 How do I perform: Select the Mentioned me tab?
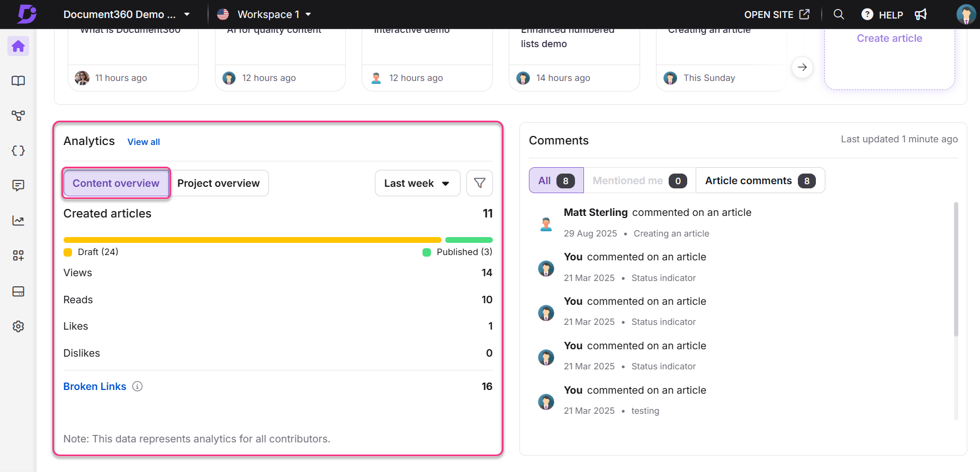[640, 180]
